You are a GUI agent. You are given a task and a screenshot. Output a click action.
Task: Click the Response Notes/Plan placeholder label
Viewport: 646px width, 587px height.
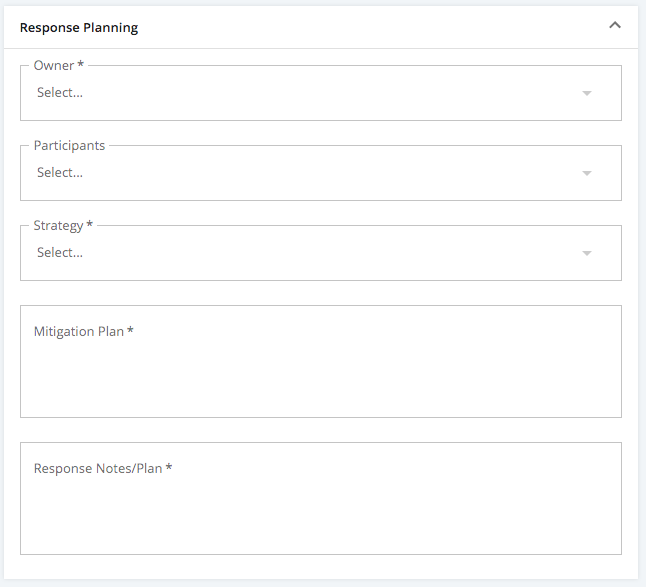(x=103, y=468)
